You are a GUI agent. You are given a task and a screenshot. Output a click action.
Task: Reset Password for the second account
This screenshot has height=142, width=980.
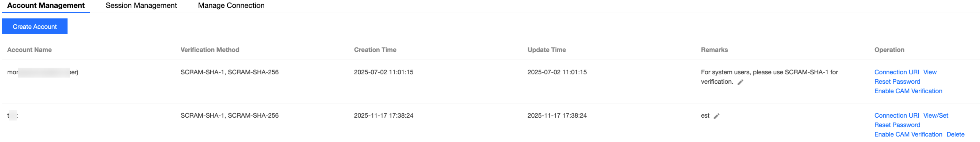tap(897, 125)
